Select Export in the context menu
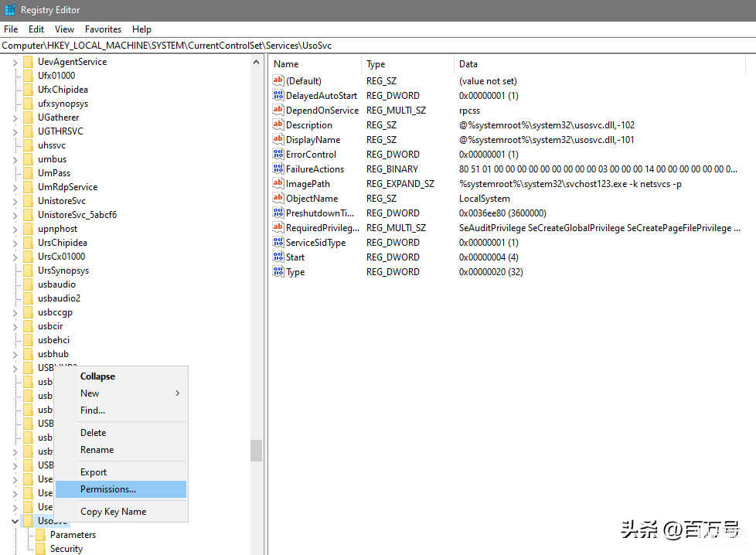The width and height of the screenshot is (756, 555). click(x=94, y=472)
